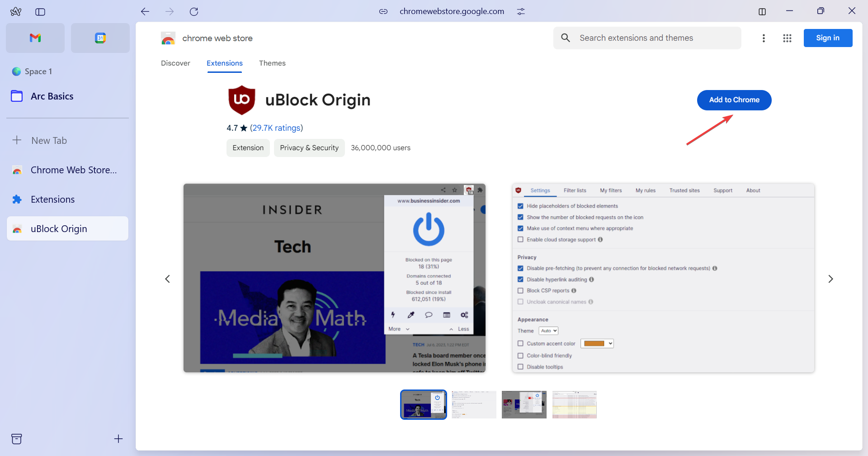868x456 pixels.
Task: Click the uBlock Origin shield logo
Action: [242, 100]
